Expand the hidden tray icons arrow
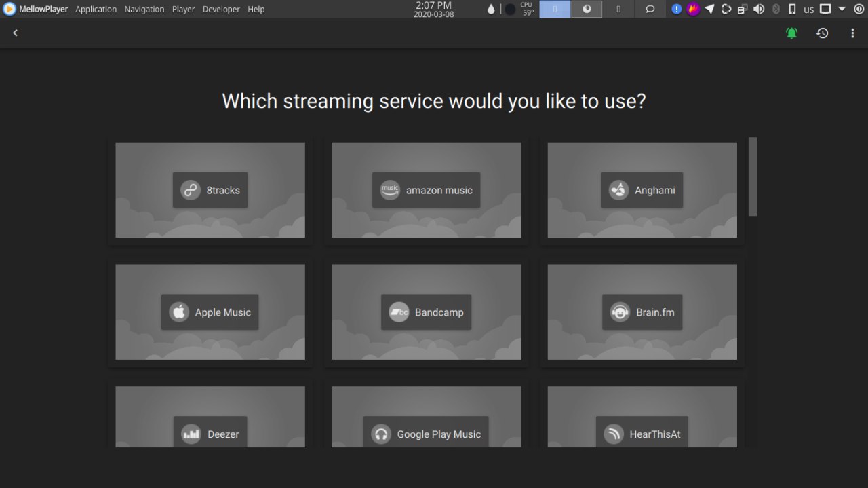This screenshot has height=488, width=868. click(842, 9)
